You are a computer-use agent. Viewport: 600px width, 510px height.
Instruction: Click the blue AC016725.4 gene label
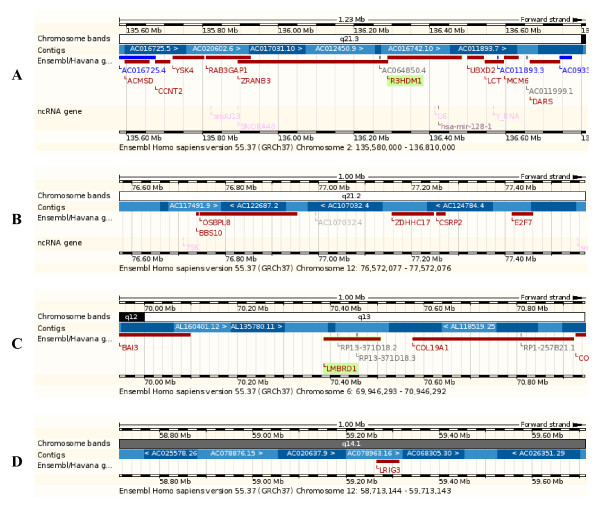(x=143, y=70)
